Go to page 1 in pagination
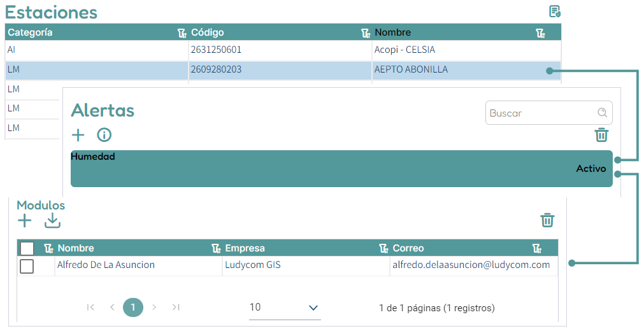644x331 pixels. [133, 307]
